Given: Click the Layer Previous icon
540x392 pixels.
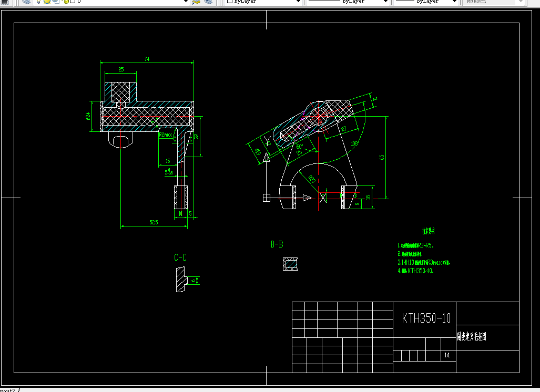Looking at the screenshot, I should (208, 2).
